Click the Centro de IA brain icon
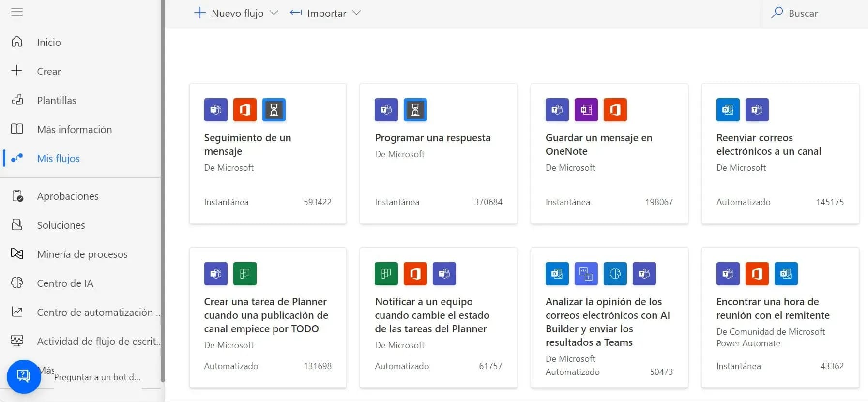The width and height of the screenshot is (868, 402). tap(17, 283)
